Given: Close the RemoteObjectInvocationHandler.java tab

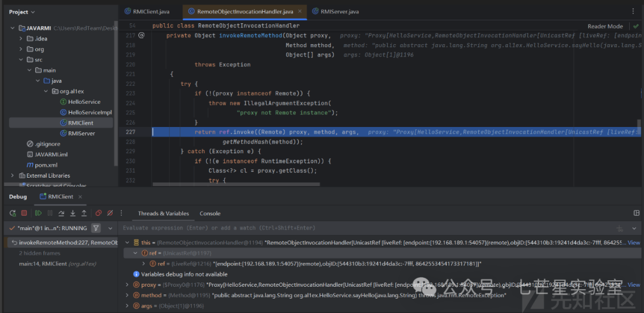Looking at the screenshot, I should [300, 11].
